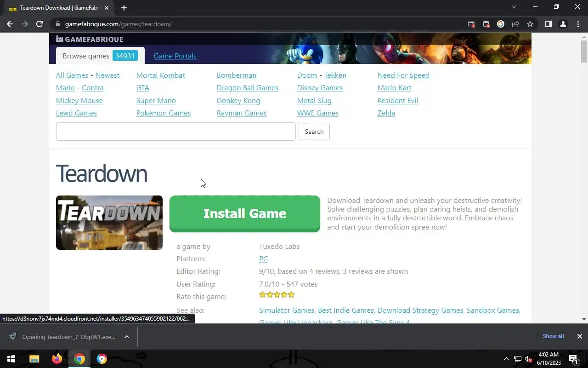Open Bomberman category
588x368 pixels.
[237, 75]
